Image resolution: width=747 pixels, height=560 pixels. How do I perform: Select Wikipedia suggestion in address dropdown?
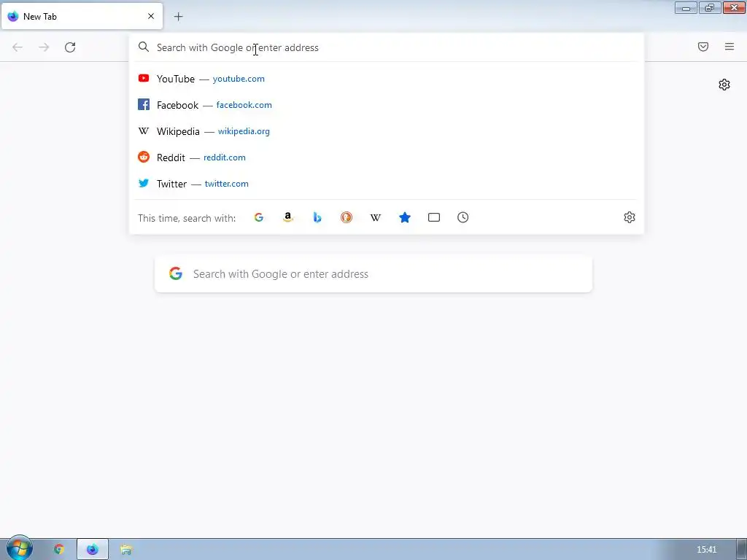[387, 131]
